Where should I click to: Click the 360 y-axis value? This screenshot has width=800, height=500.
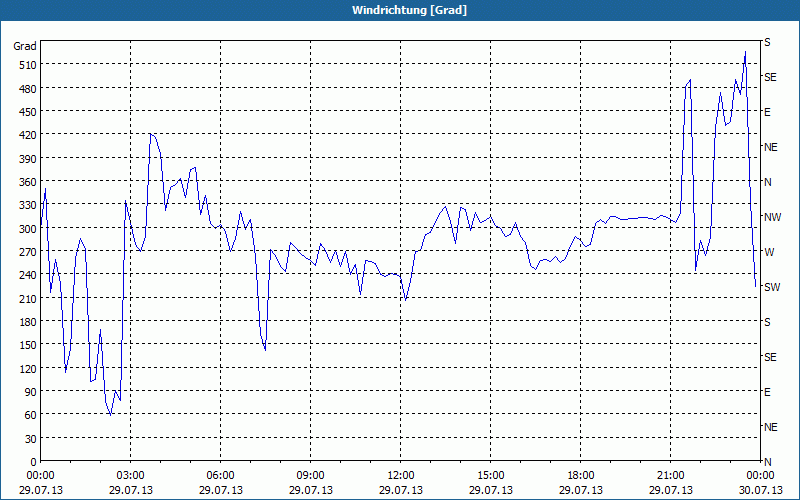click(28, 182)
